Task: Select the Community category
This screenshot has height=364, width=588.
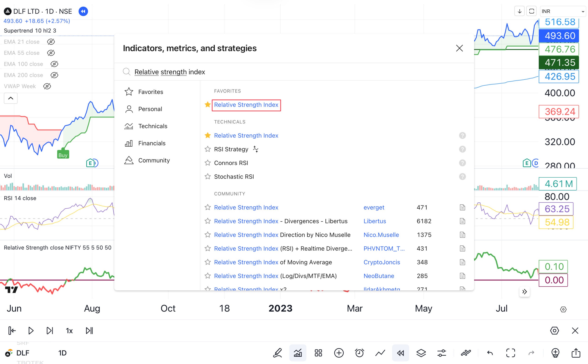Action: tap(154, 160)
